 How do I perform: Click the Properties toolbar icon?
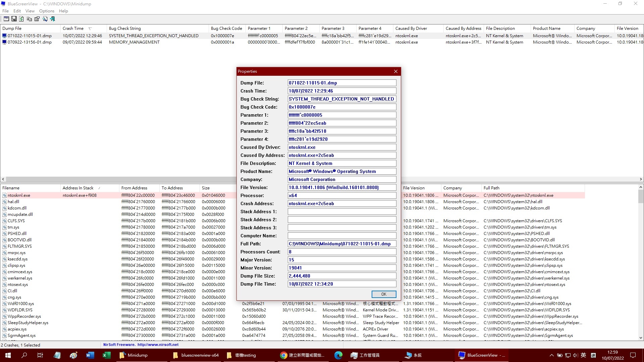point(37,19)
